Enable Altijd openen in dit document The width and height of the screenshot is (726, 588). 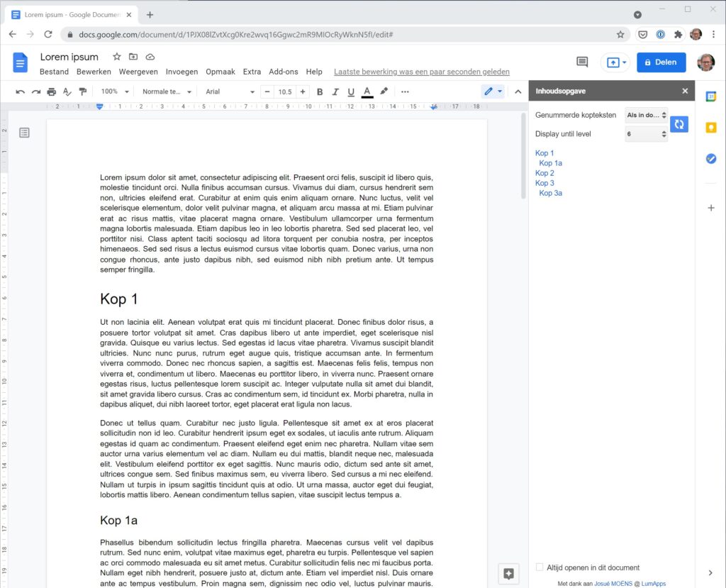pos(540,567)
